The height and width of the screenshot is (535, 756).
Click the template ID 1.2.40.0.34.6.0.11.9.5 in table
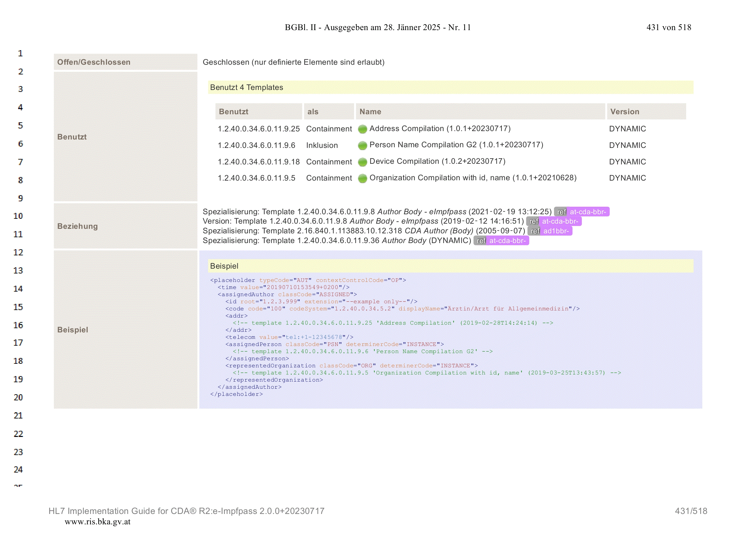click(x=256, y=178)
